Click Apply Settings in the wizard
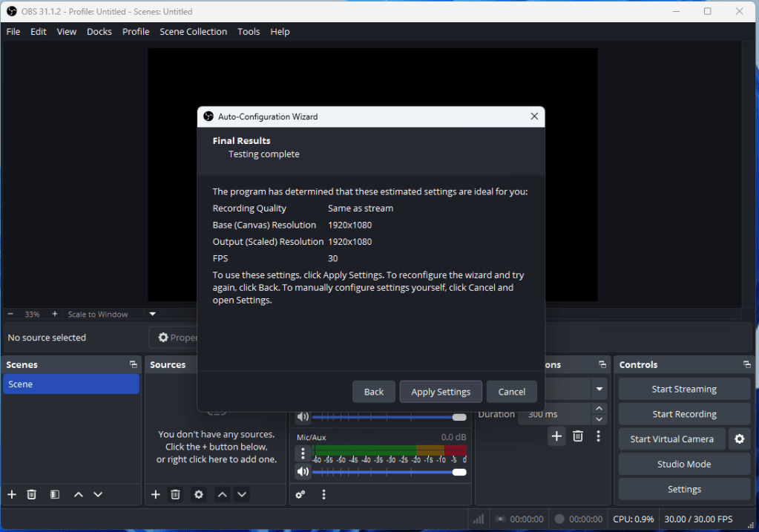The width and height of the screenshot is (759, 532). click(441, 392)
